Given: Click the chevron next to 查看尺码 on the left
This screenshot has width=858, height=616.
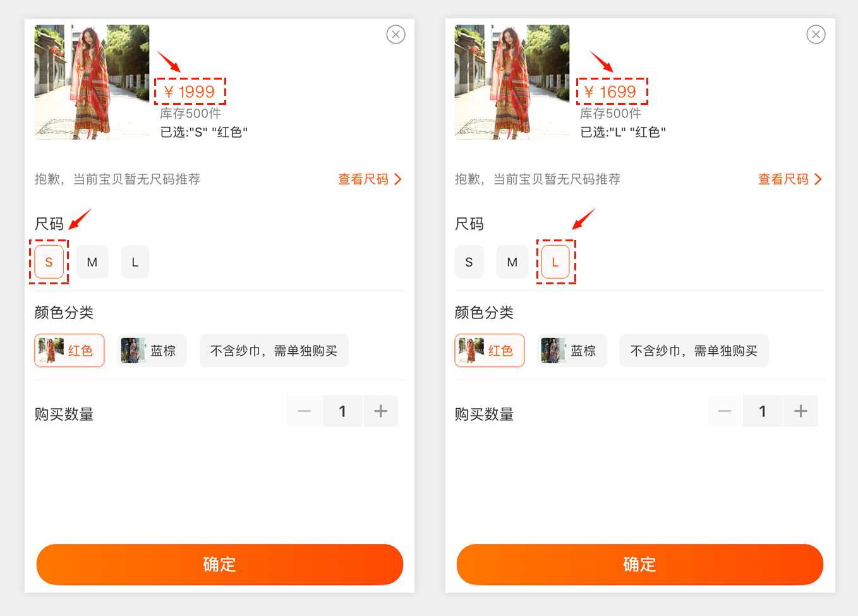Looking at the screenshot, I should coord(398,179).
